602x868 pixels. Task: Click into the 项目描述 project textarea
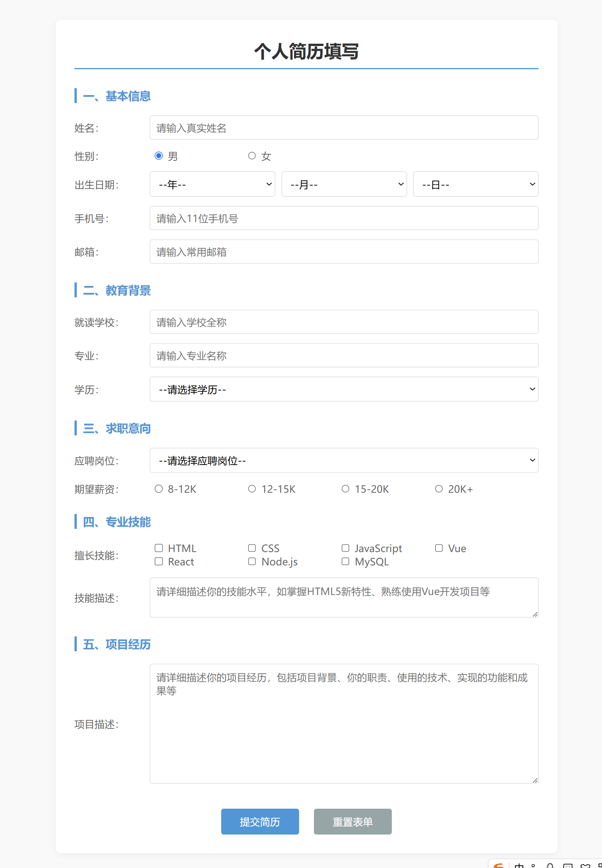point(344,724)
